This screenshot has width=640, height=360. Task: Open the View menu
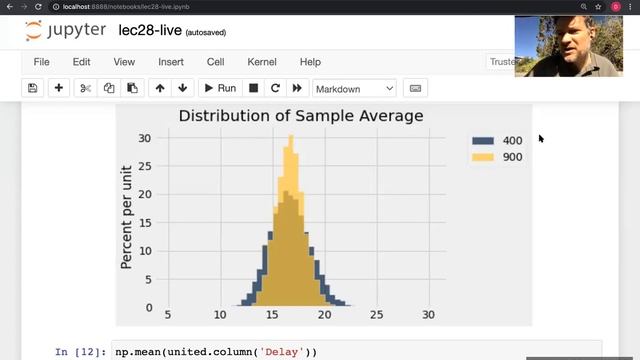tap(124, 62)
